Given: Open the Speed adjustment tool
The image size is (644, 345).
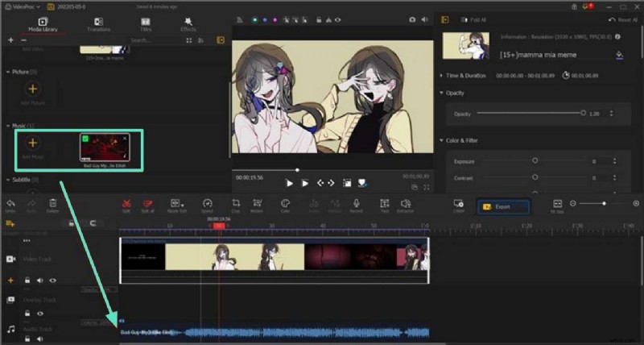Looking at the screenshot, I should point(207,206).
